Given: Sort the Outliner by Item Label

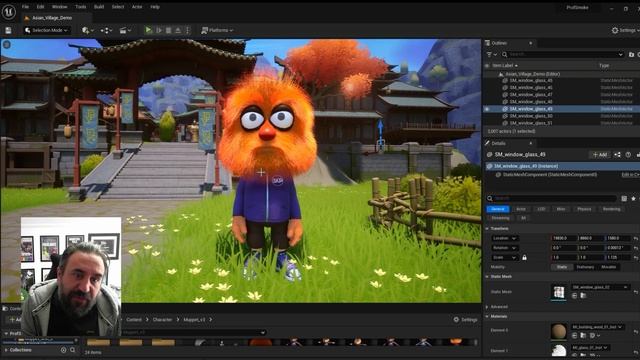Looking at the screenshot, I should click(x=505, y=65).
